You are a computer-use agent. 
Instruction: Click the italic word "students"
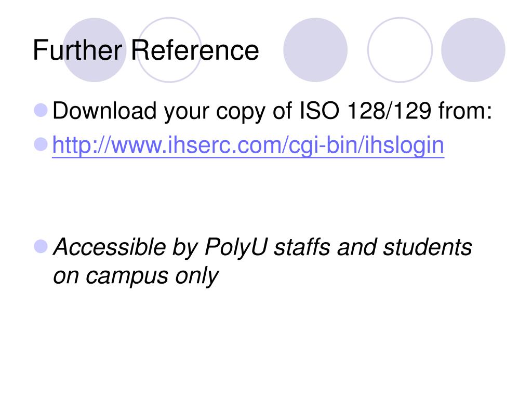428,247
